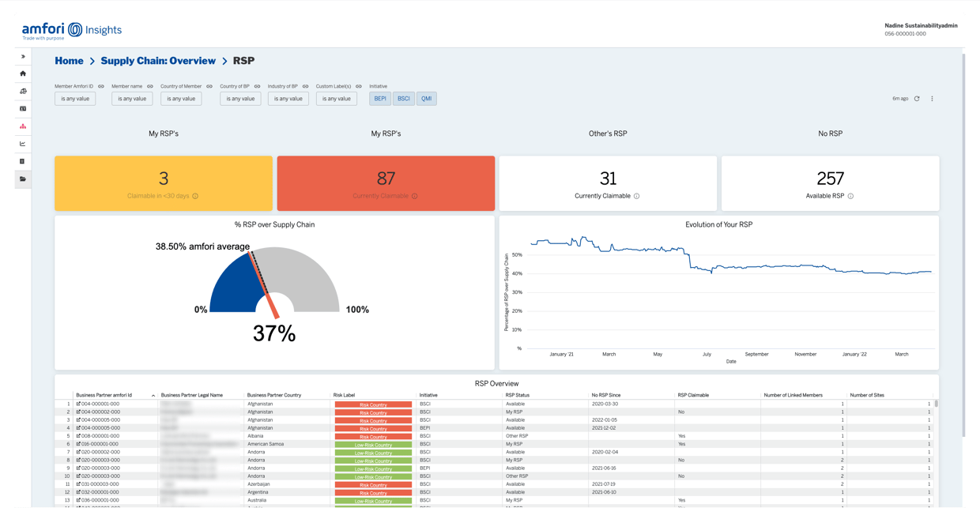This screenshot has width=980, height=519.
Task: Click Home in the breadcrumb trail
Action: [69, 60]
